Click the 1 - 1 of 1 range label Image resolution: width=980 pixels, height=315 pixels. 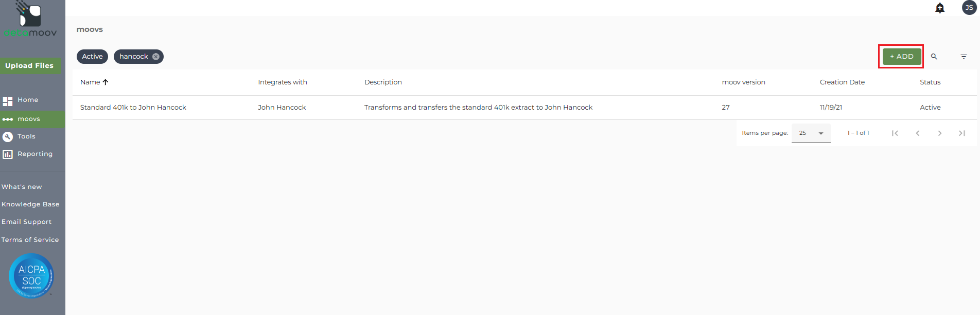click(x=858, y=133)
